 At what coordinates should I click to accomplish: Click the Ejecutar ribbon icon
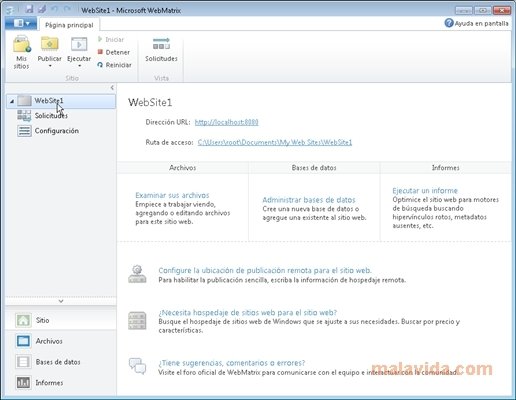(x=79, y=44)
